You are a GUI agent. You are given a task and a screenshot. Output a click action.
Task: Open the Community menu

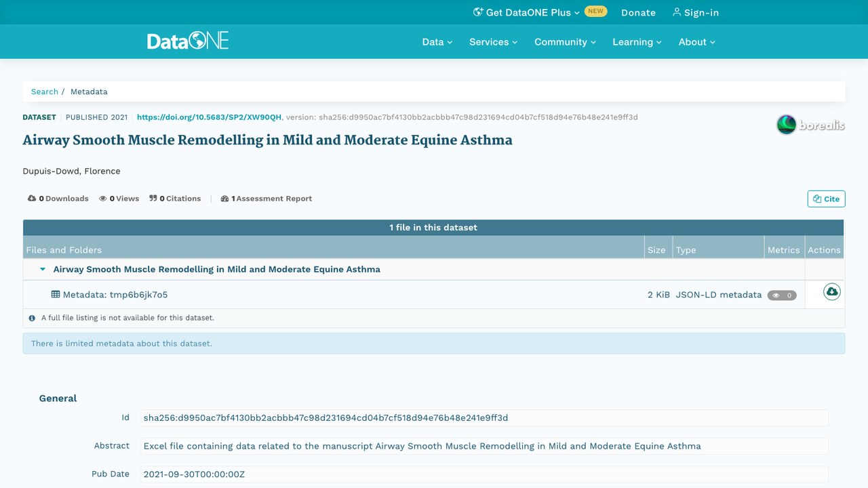566,42
